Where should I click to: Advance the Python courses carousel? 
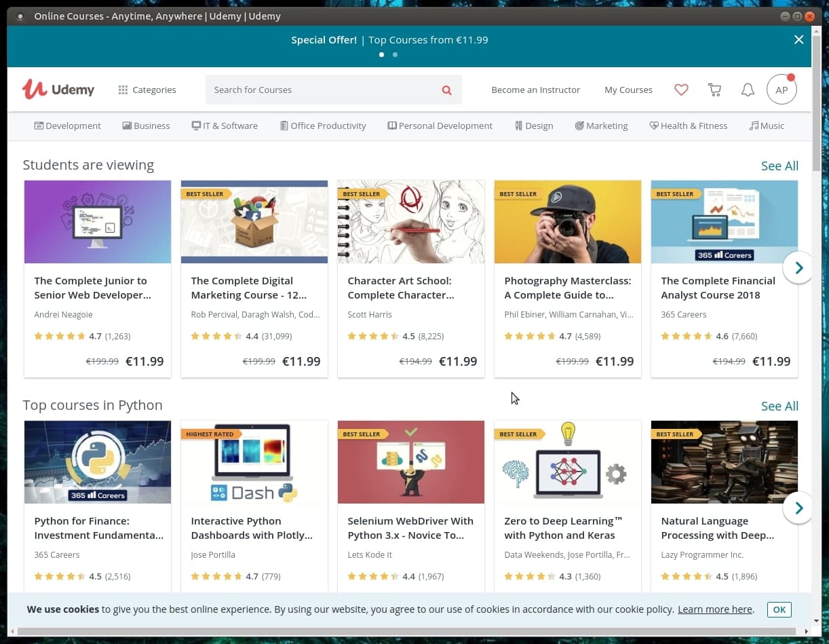(798, 508)
